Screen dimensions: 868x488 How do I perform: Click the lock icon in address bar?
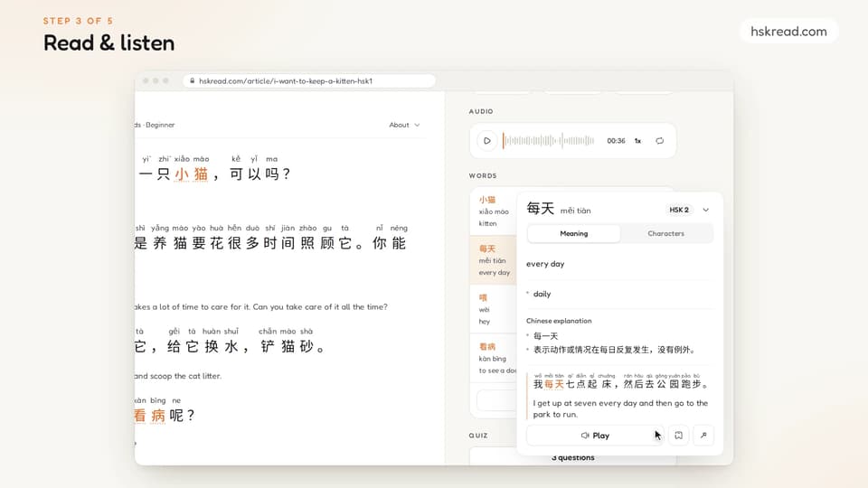(x=192, y=80)
